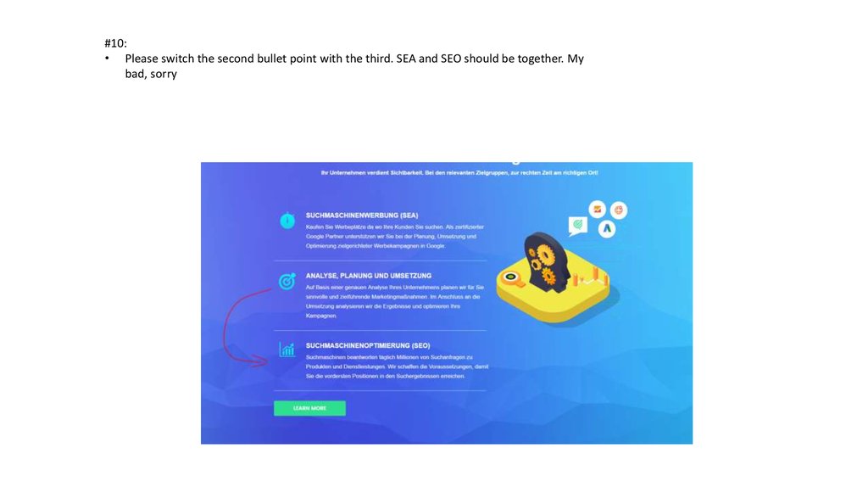
Task: Click the bar chart icon beside SEO
Action: [287, 349]
